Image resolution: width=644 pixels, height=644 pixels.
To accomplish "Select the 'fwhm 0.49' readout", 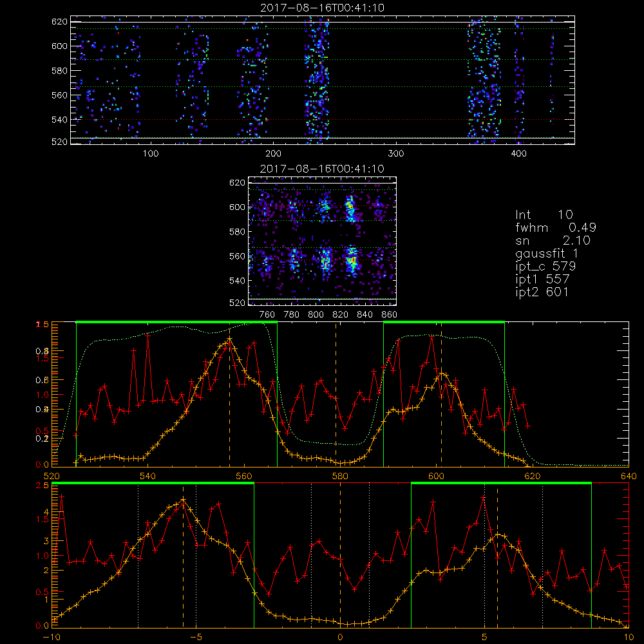I will 555,227.
